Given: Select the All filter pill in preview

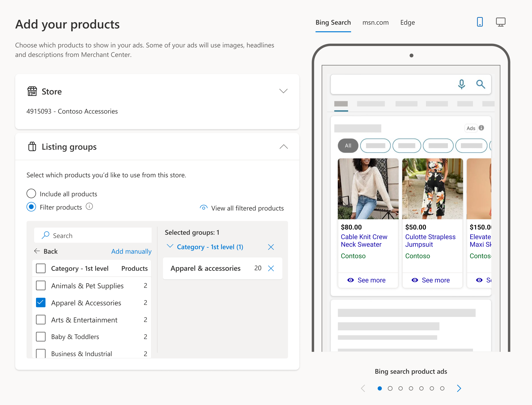Looking at the screenshot, I should pos(348,146).
